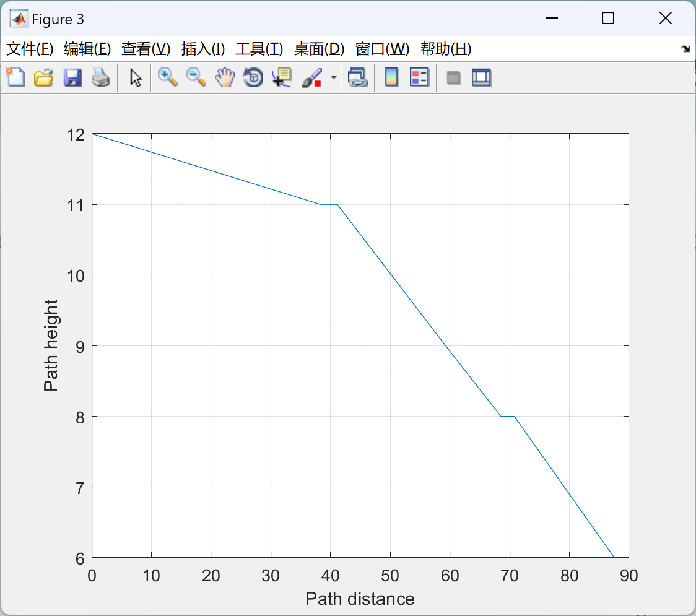Viewport: 696px width, 616px height.
Task: Open the 窗口(W) menu
Action: click(x=382, y=49)
